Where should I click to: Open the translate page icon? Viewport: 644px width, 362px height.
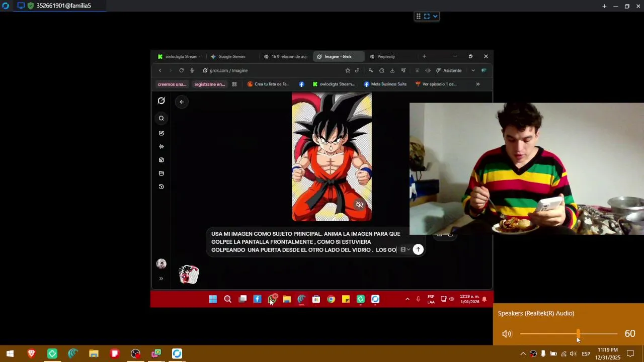371,70
